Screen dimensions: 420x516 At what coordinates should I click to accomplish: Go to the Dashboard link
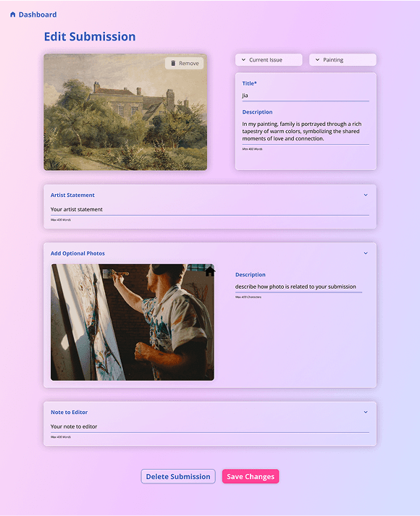point(33,14)
